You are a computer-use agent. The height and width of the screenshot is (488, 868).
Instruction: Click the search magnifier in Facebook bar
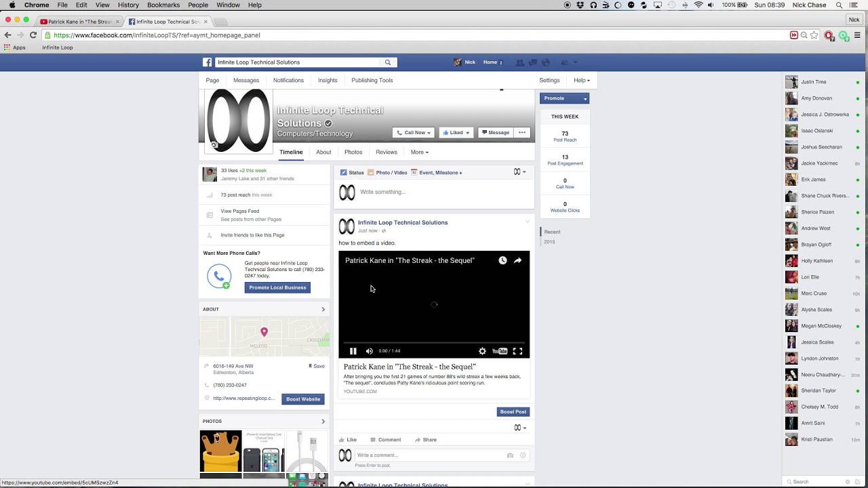point(388,62)
